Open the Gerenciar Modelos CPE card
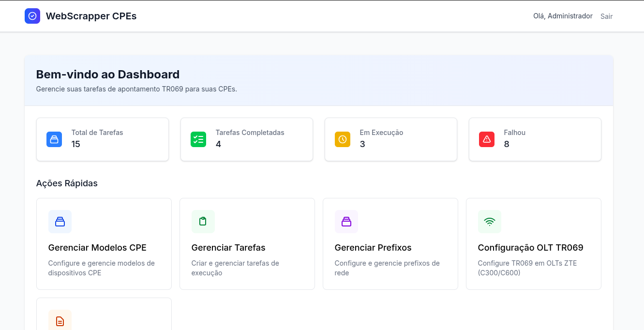This screenshot has height=330, width=644. 104,244
